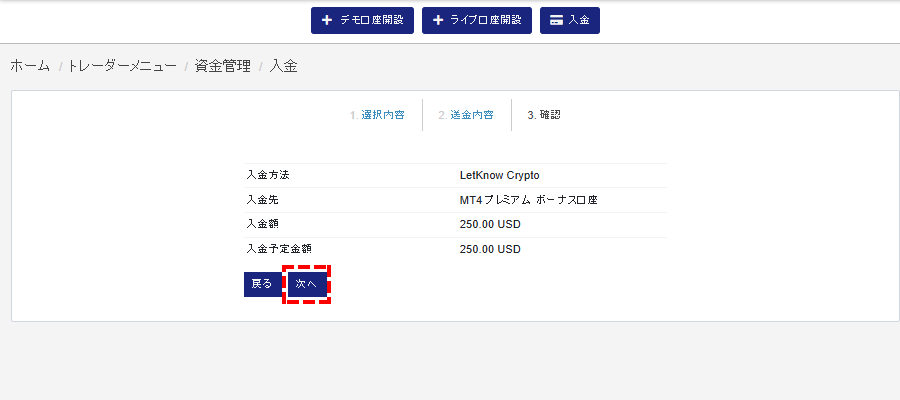Select LetKnow Crypto value text

pyautogui.click(x=499, y=176)
